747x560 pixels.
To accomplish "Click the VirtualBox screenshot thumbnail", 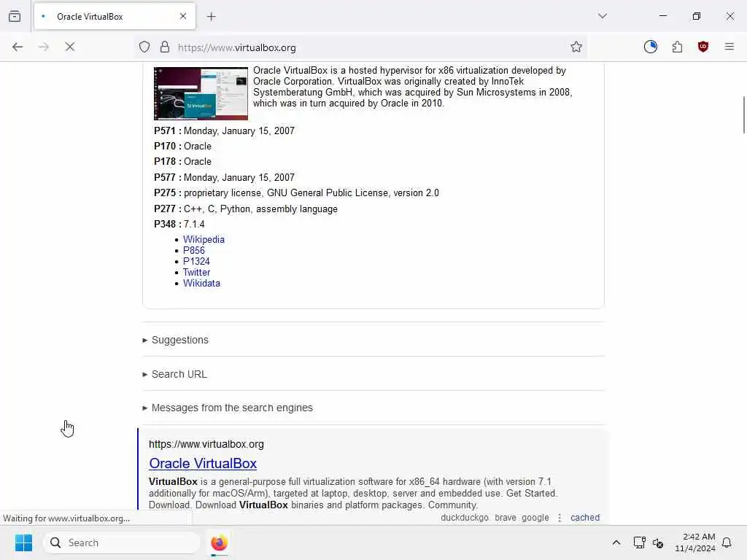I will point(201,93).
